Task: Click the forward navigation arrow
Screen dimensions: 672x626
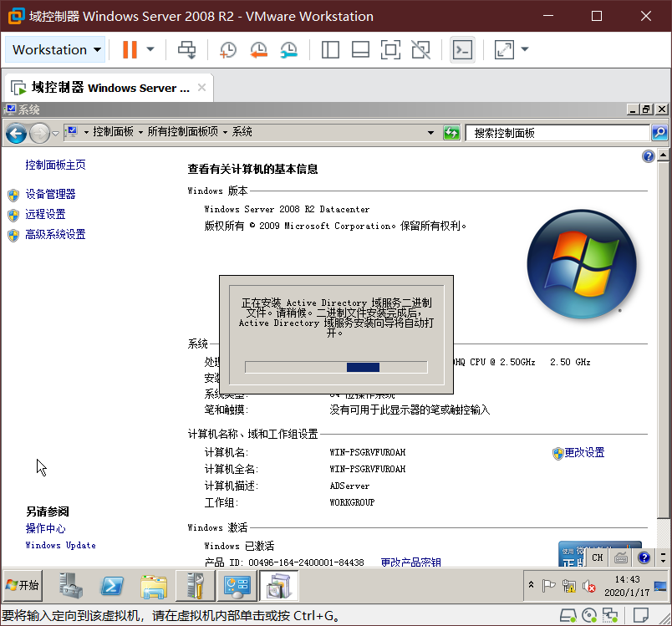Action: 39,133
